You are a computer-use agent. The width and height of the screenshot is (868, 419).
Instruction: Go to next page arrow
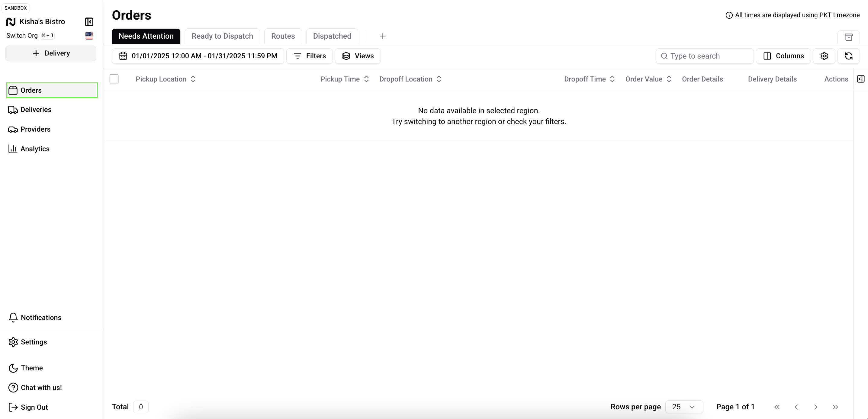coord(815,407)
